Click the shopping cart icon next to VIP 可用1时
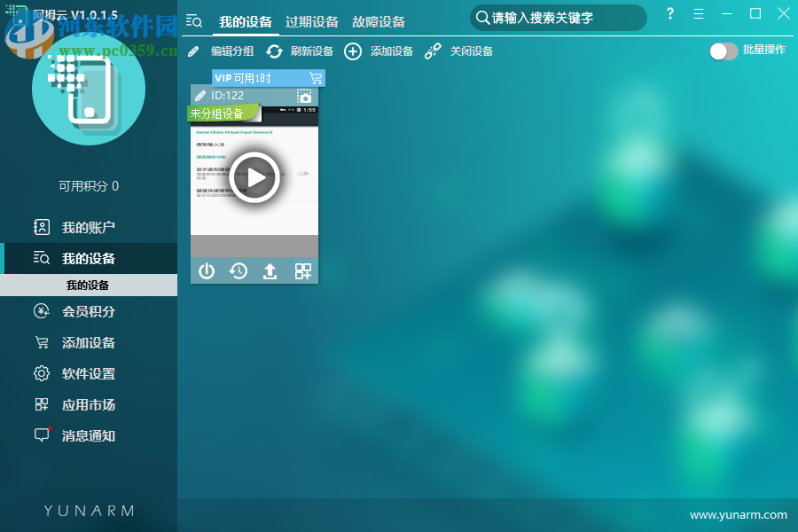This screenshot has height=532, width=798. 316,78
